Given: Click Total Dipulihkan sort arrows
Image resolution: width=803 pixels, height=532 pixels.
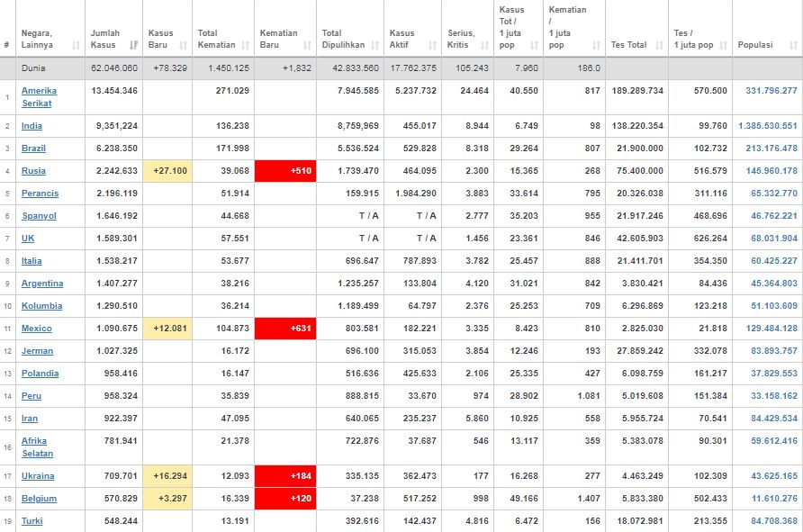Looking at the screenshot, I should (374, 45).
